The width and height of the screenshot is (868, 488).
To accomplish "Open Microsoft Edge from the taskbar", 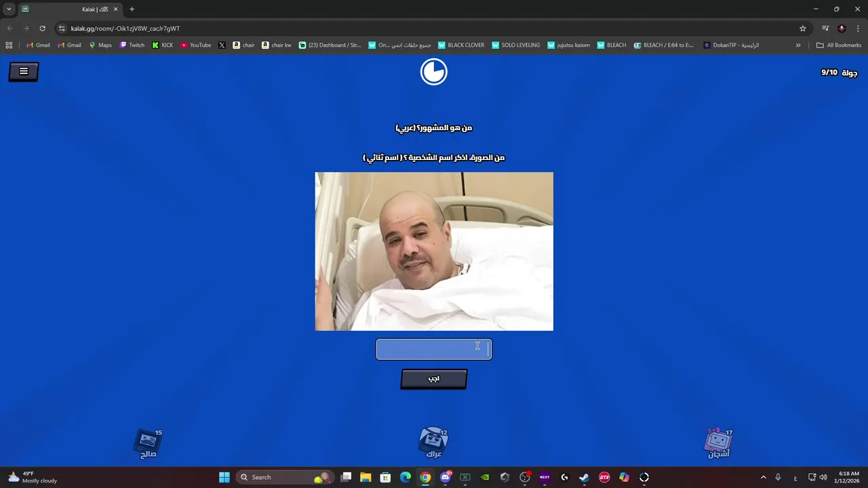I will pyautogui.click(x=406, y=477).
